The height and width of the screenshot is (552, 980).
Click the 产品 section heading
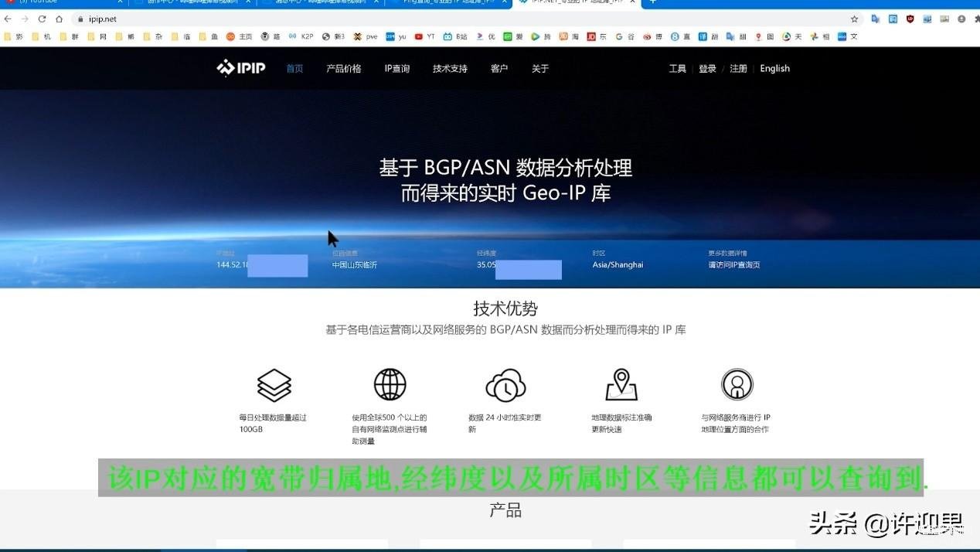pyautogui.click(x=505, y=510)
